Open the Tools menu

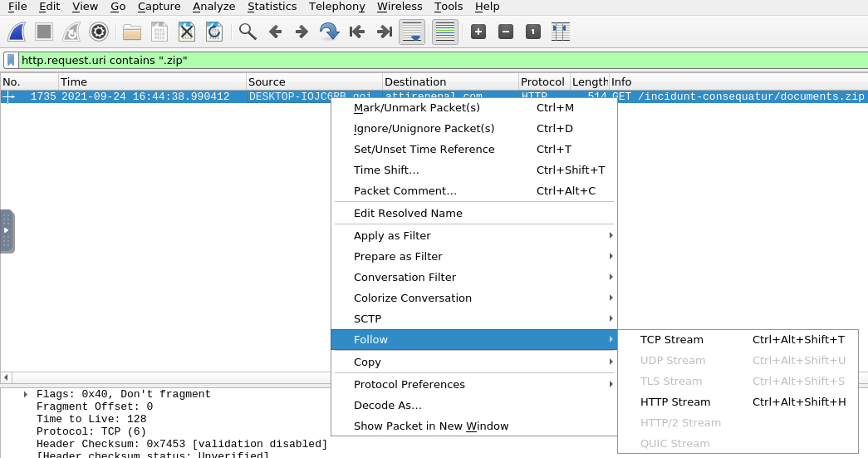click(x=448, y=7)
